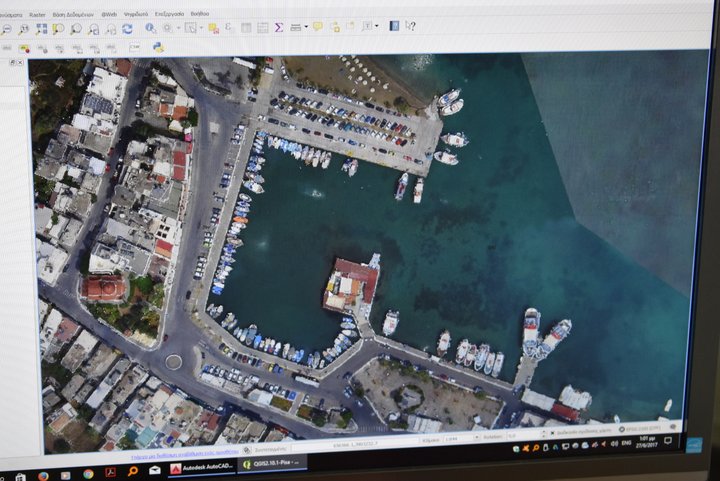
Task: Open the Statistical Summary sigma icon
Action: 279,28
